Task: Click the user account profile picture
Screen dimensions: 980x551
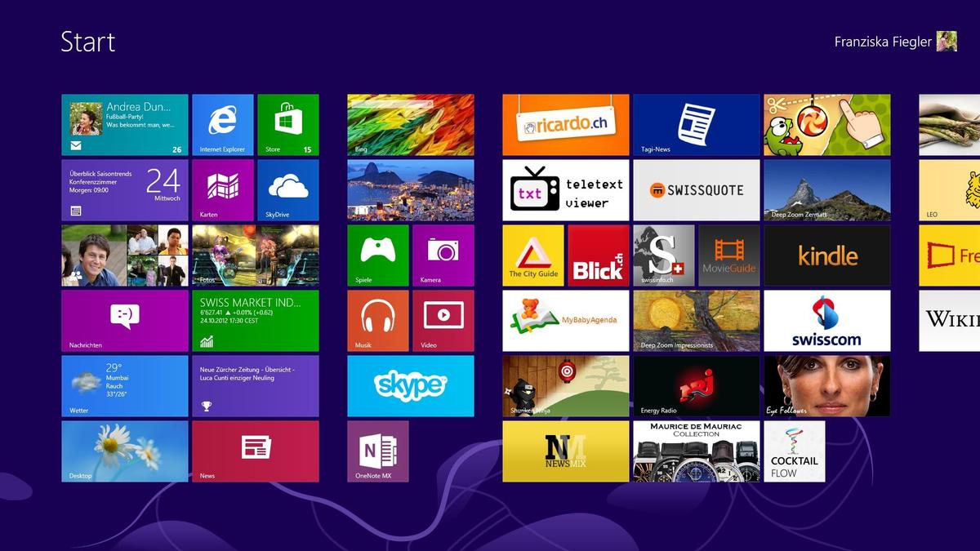Action: (947, 42)
